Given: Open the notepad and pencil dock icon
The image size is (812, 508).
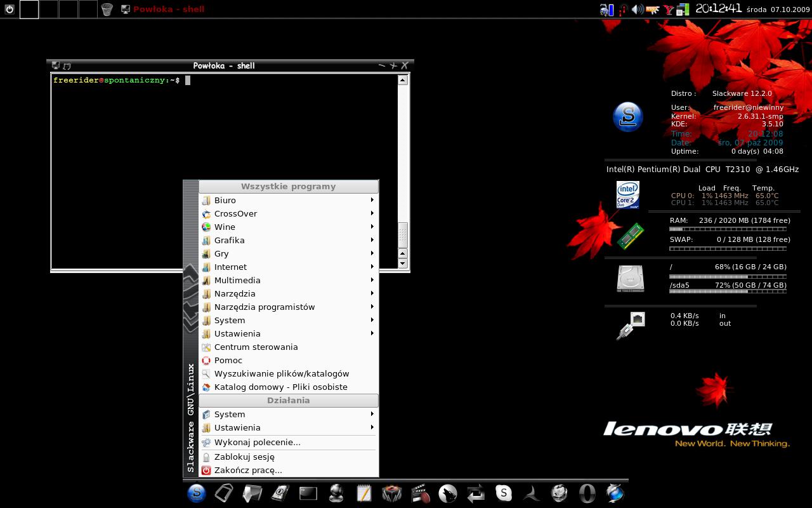Looking at the screenshot, I should pos(364,493).
